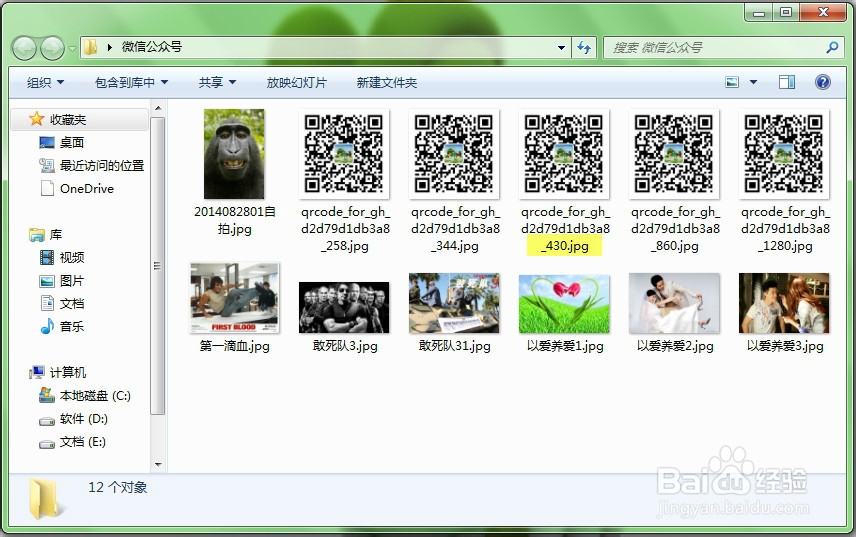The width and height of the screenshot is (856, 537).
Task: Select 收藏夹 in navigation pane
Action: tap(80, 120)
